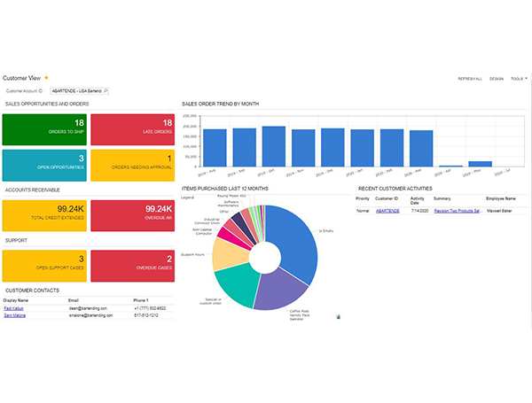Click the ABARTENDE customer ID link
The width and height of the screenshot is (532, 403).
tap(387, 211)
